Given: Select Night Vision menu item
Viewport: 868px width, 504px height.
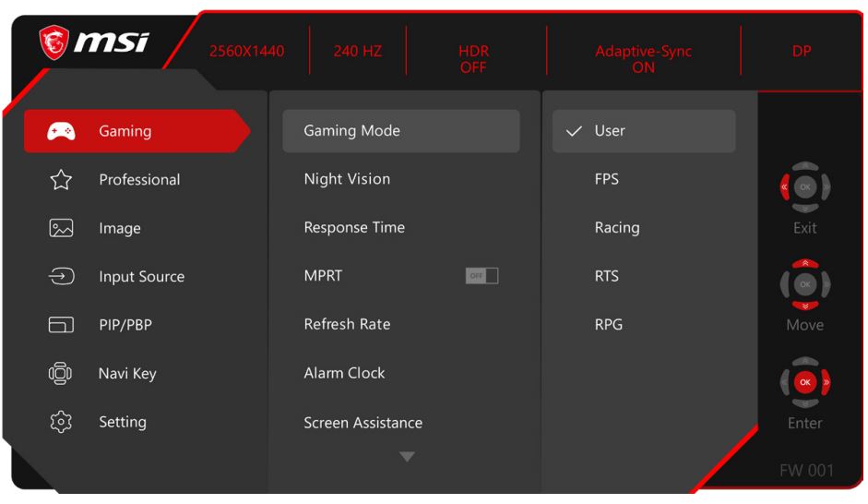Looking at the screenshot, I should (x=347, y=179).
